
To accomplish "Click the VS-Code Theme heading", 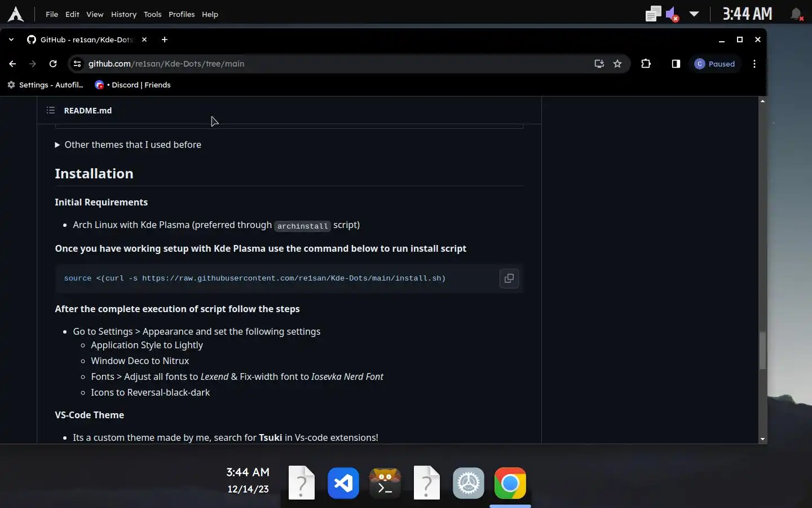I will 90,415.
